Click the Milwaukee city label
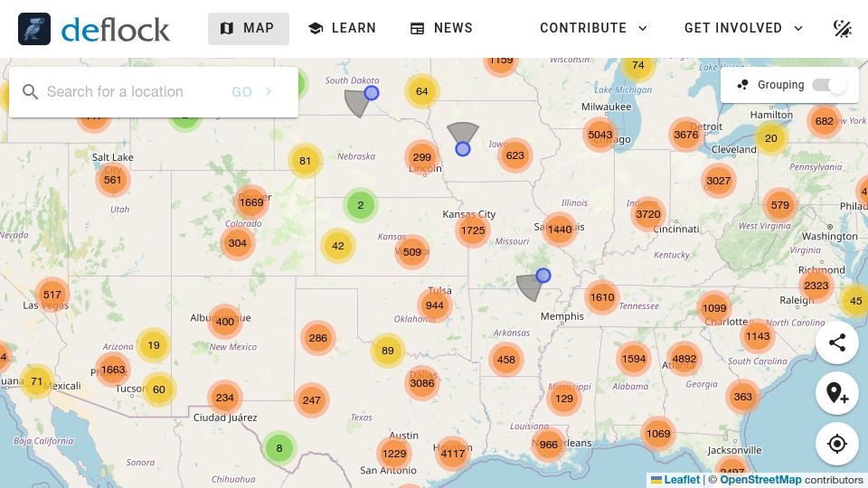The image size is (868, 488). pyautogui.click(x=606, y=107)
